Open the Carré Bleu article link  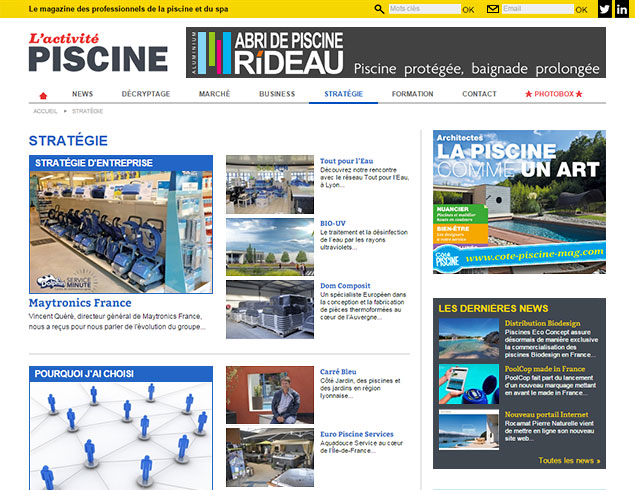[338, 371]
